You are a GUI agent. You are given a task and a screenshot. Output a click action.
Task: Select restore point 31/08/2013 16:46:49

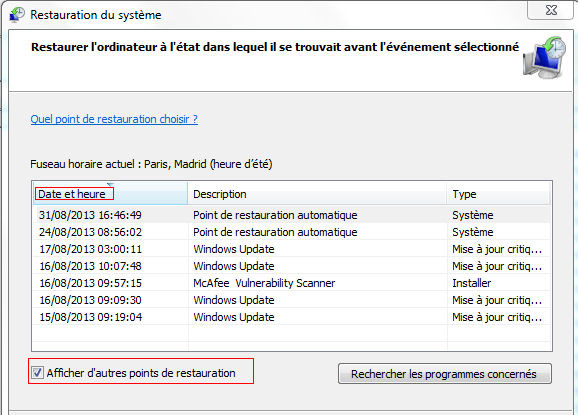pos(292,215)
